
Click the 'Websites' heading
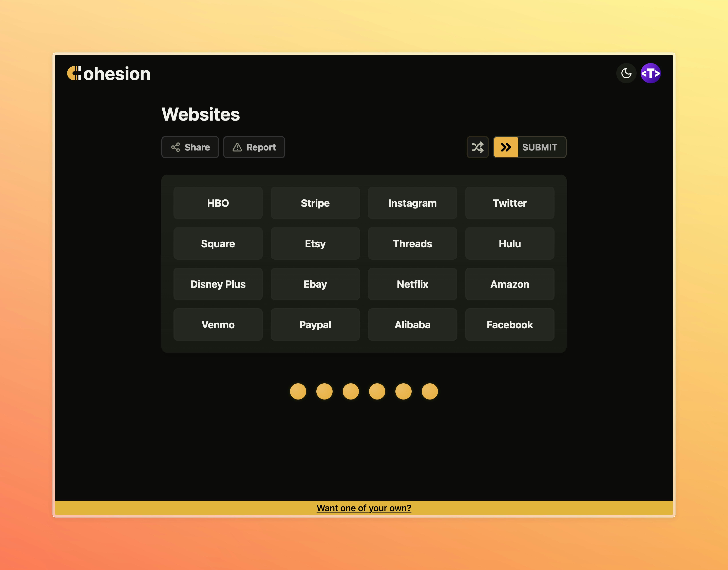201,114
